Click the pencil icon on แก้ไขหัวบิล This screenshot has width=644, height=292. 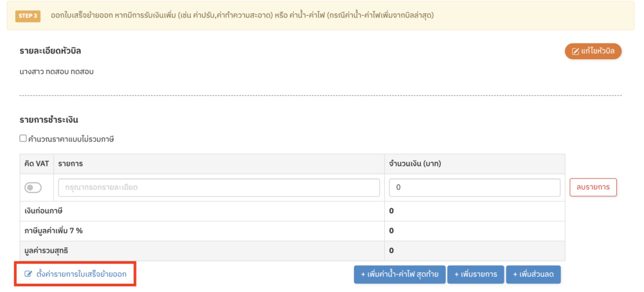(574, 51)
